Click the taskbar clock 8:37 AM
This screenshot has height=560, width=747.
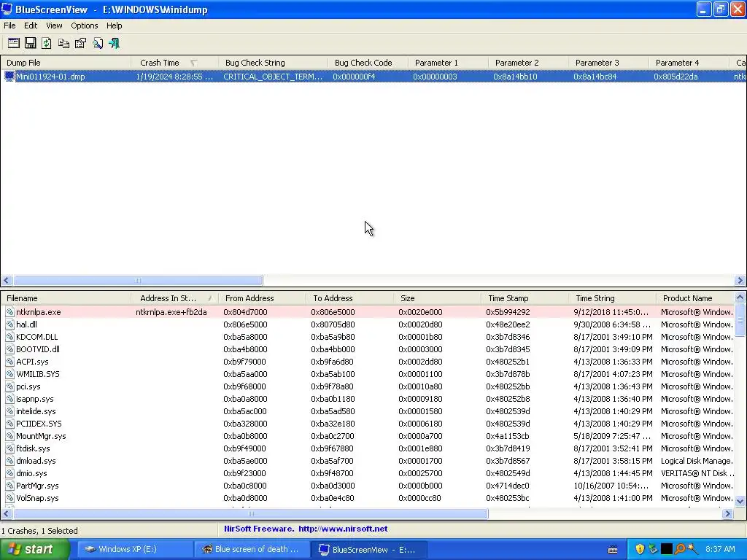pos(720,549)
